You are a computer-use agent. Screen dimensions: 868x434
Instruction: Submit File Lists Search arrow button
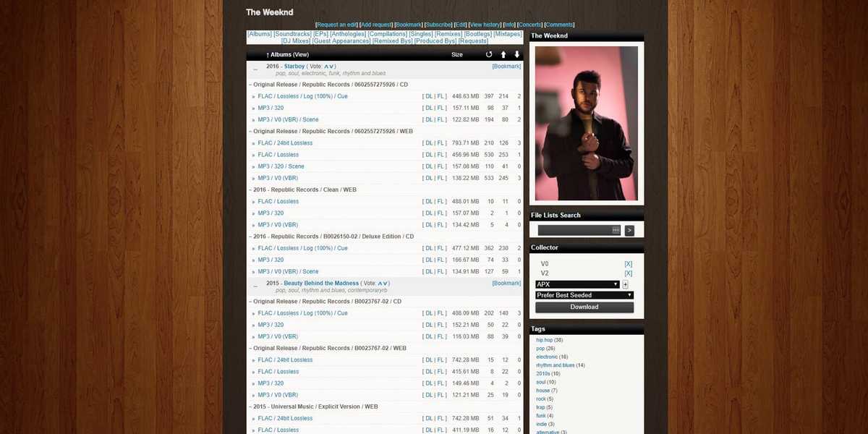pyautogui.click(x=629, y=231)
